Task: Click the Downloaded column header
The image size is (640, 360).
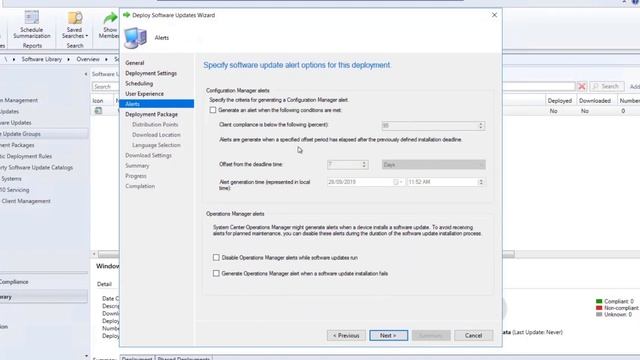Action: click(595, 100)
